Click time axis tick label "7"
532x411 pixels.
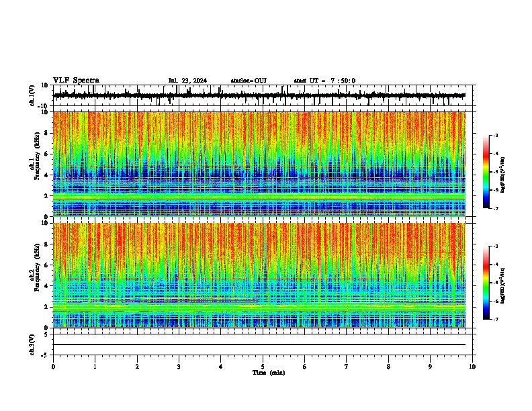347,367
